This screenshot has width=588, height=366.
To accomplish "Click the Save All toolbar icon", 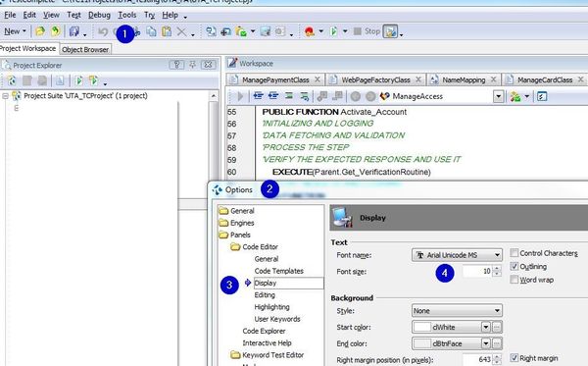I will coord(74,31).
